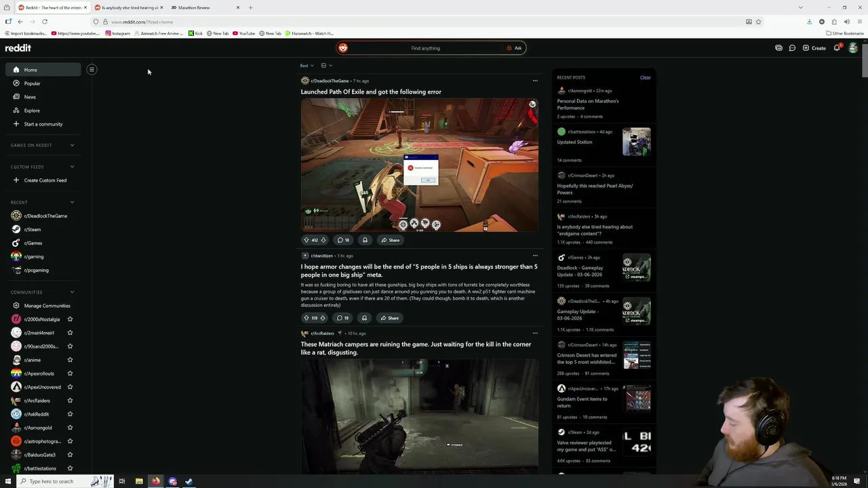Switch to the Marathon Review browser tab
The image size is (868, 488).
[x=205, y=7]
